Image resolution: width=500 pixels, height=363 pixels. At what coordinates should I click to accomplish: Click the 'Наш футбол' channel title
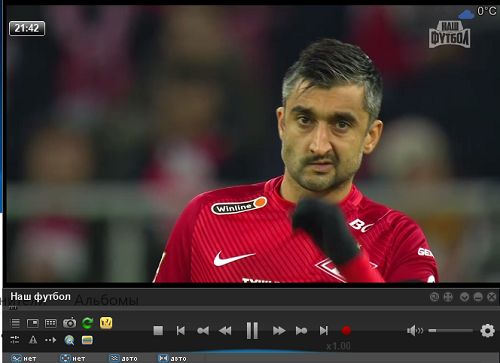coord(40,296)
